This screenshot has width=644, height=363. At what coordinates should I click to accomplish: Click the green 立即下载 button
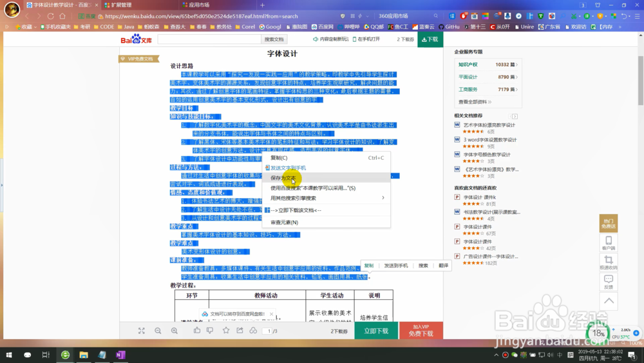point(376,331)
